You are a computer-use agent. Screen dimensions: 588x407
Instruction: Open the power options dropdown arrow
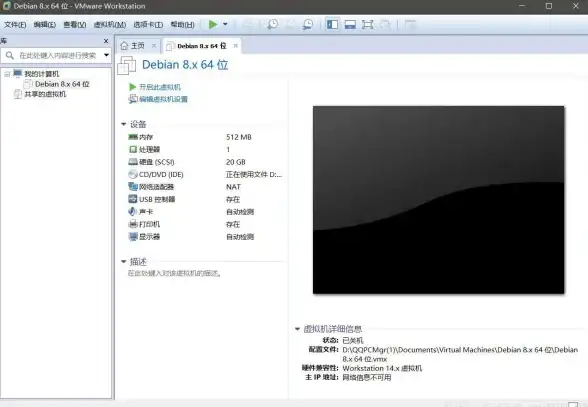[x=225, y=24]
